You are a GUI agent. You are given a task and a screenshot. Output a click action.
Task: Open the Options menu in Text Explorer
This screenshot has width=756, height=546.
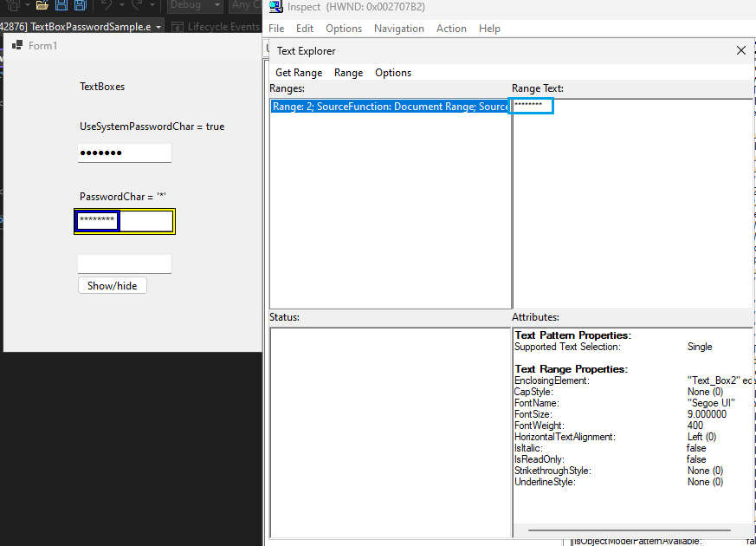[x=393, y=73]
